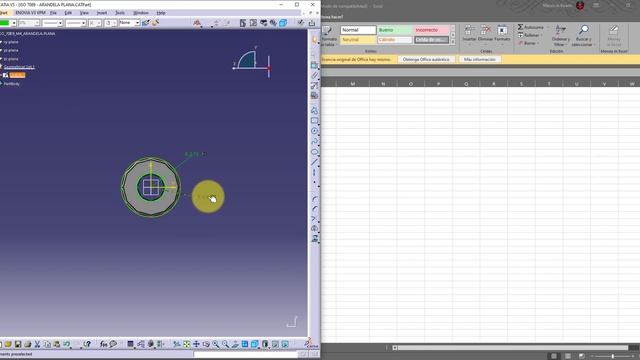Apply the Cálculo cell style

tap(394, 40)
